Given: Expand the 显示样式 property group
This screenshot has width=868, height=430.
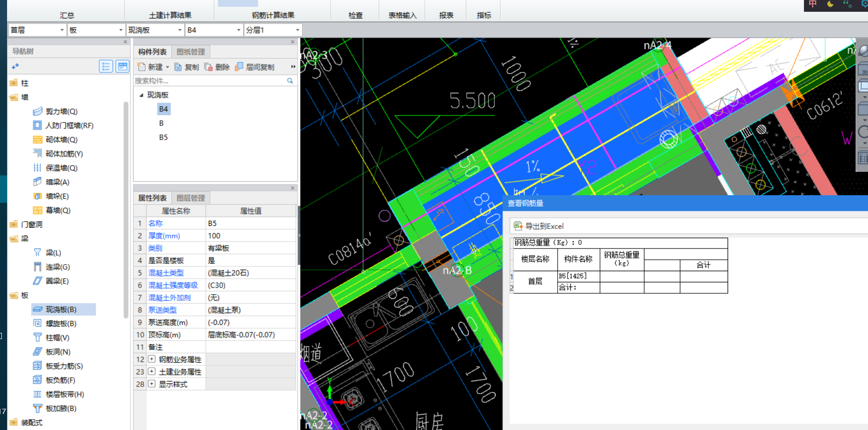Looking at the screenshot, I should point(152,384).
